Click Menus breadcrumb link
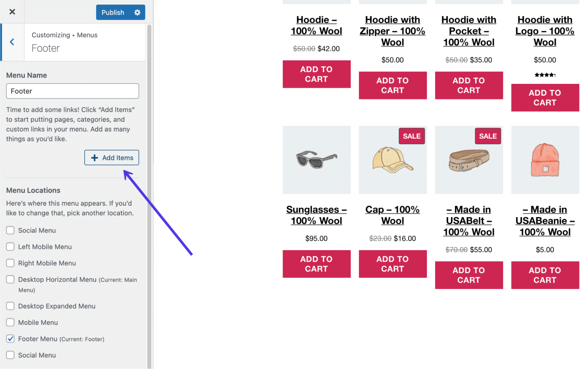Viewport: 588px width, 369px height. 87,35
